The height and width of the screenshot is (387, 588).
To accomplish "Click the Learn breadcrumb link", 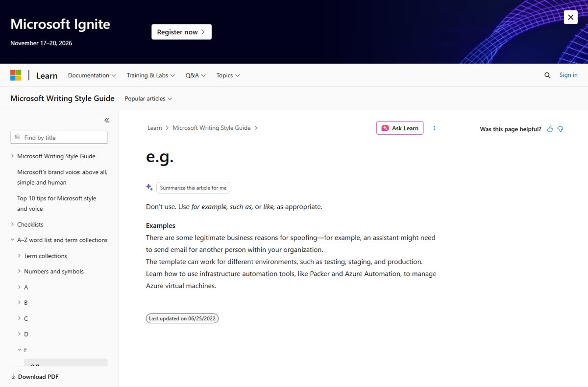I will coord(155,128).
